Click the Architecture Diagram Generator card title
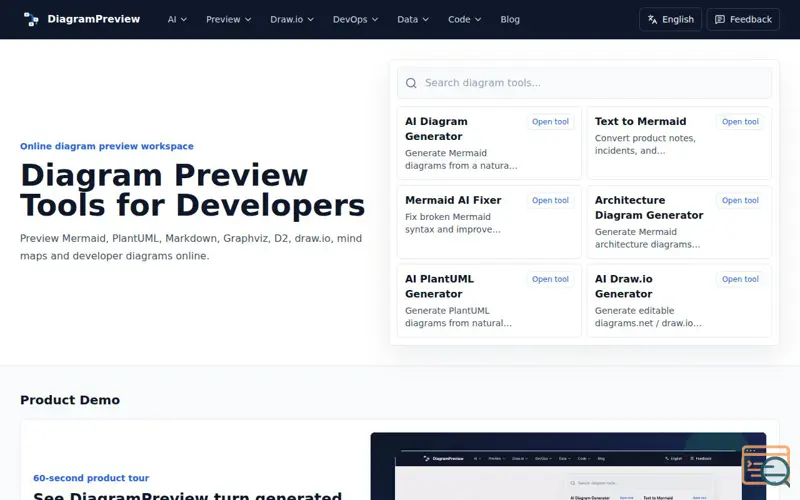The height and width of the screenshot is (500, 800). (x=649, y=208)
